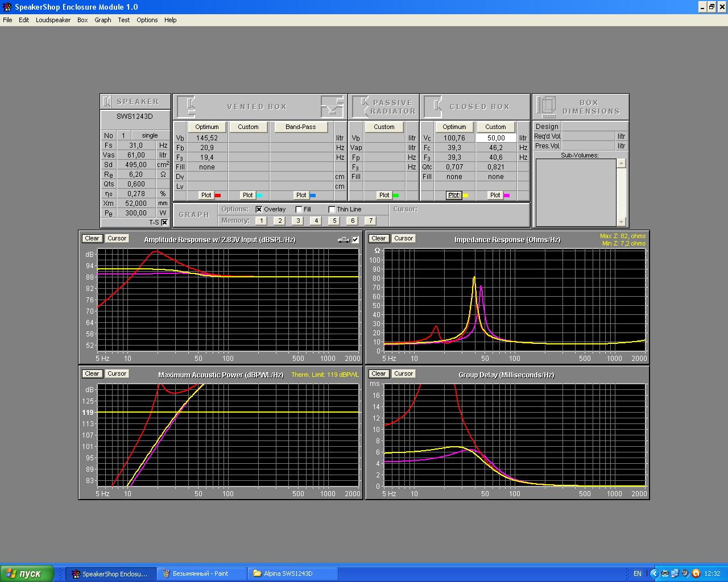Viewport: 728px width, 582px height.
Task: Click the car icon in Amplitude Response graph
Action: tap(343, 240)
